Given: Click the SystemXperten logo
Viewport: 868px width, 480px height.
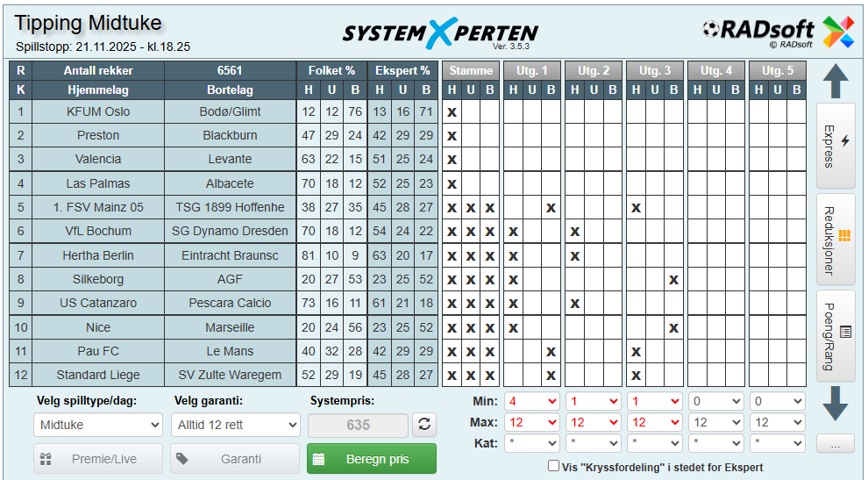Looking at the screenshot, I should tap(440, 33).
